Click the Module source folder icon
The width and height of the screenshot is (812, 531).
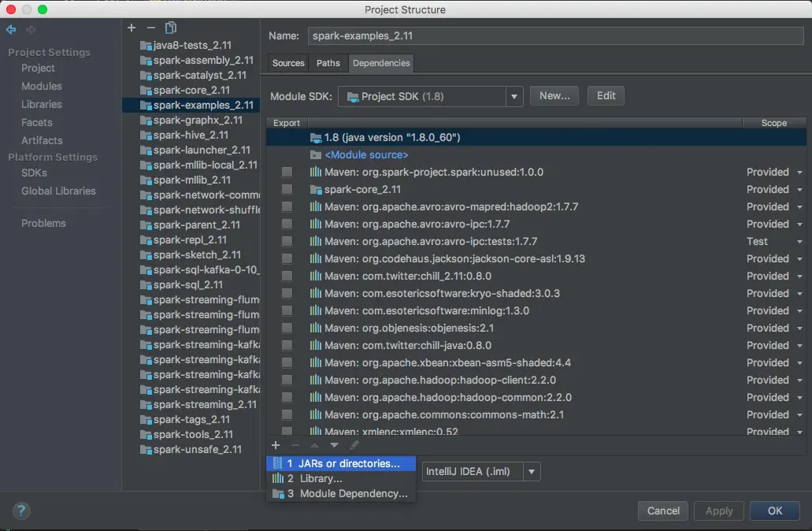pos(316,155)
